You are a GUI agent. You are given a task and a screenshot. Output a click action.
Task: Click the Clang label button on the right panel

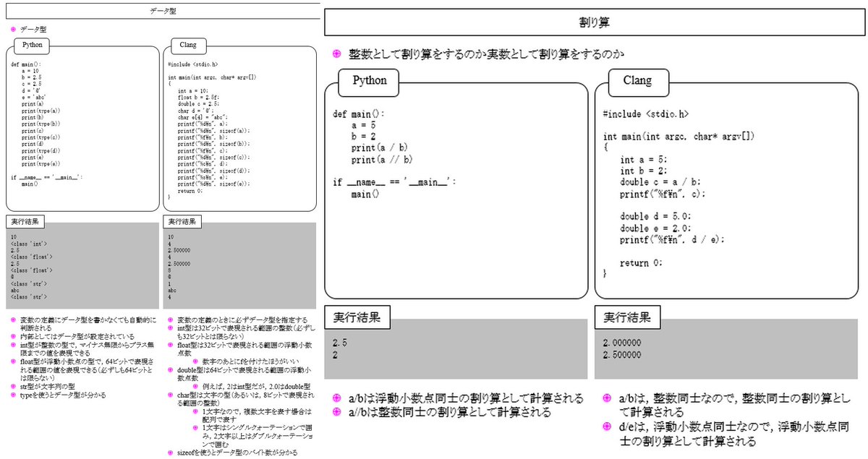(639, 82)
